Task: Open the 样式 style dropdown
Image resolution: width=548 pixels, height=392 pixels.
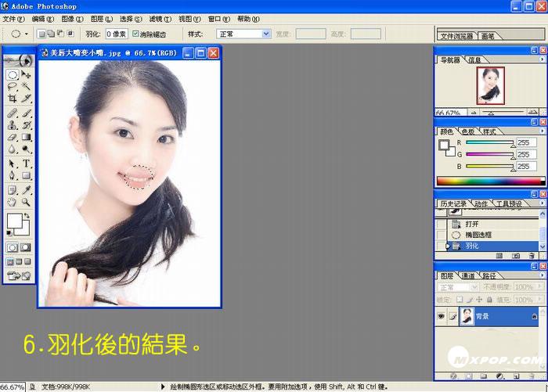Action: pos(244,34)
